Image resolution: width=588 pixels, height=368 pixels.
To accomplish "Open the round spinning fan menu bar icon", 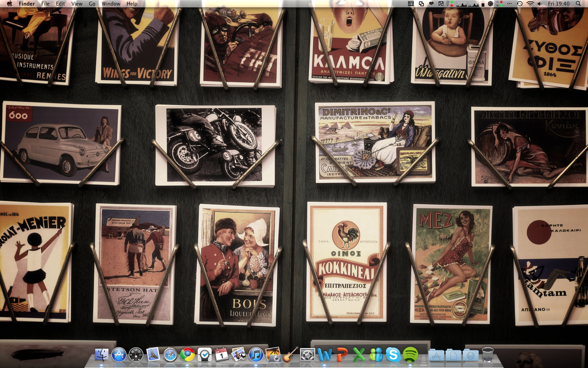I will [x=490, y=4].
